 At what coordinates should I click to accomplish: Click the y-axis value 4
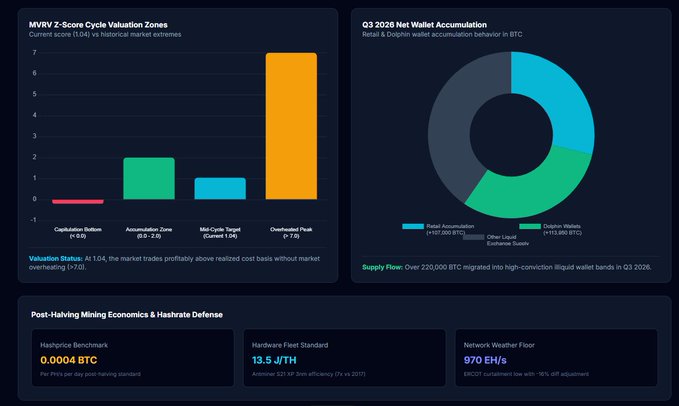pos(35,115)
